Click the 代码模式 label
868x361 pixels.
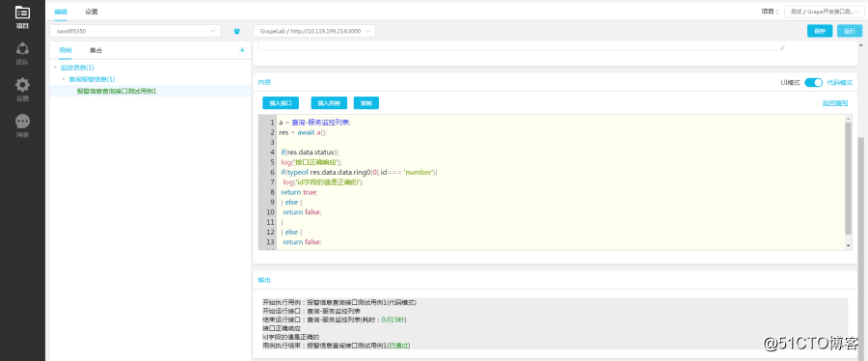tap(840, 82)
